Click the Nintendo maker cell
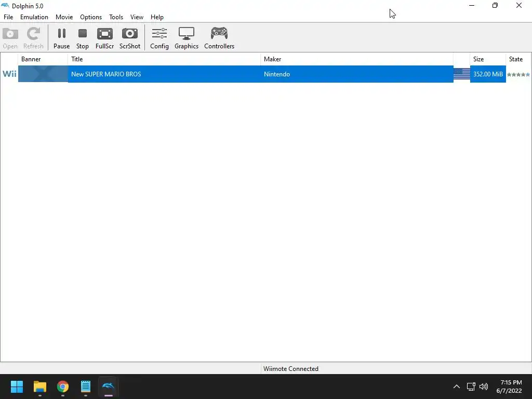Viewport: 532px width, 399px height. [x=277, y=74]
